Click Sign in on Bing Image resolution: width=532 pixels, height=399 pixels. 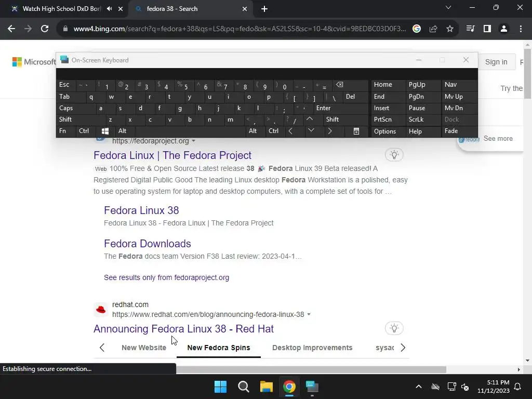pyautogui.click(x=496, y=62)
